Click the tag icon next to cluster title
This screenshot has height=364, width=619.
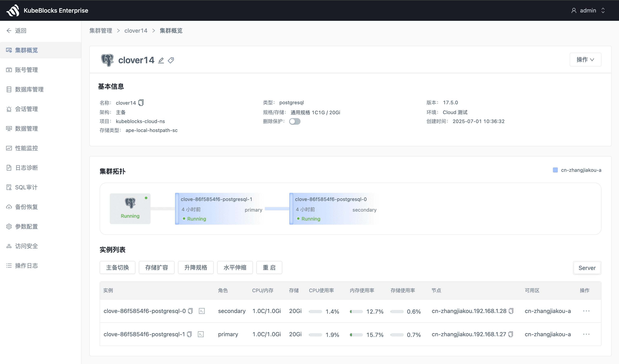tap(171, 60)
